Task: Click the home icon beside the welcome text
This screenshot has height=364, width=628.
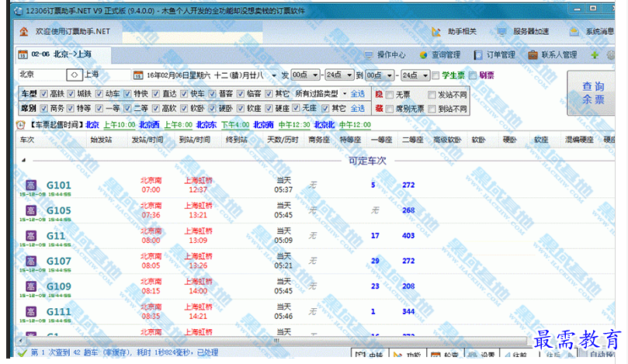Action: (x=24, y=31)
